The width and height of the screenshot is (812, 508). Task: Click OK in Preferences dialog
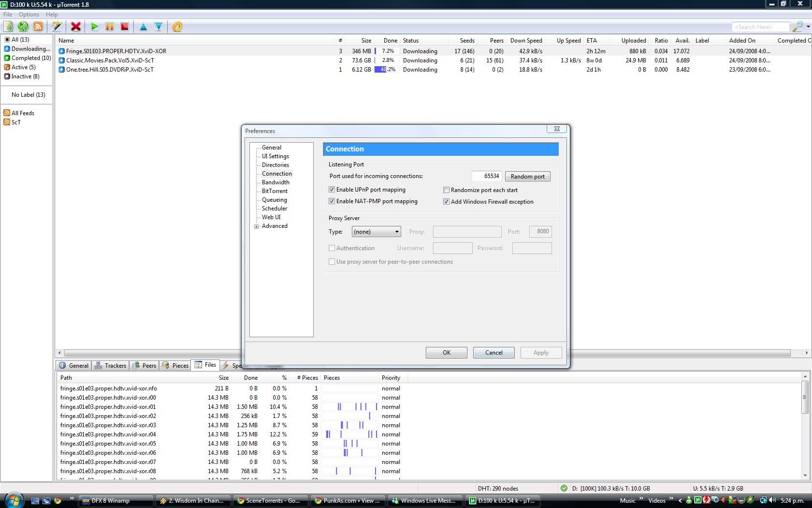[446, 353]
